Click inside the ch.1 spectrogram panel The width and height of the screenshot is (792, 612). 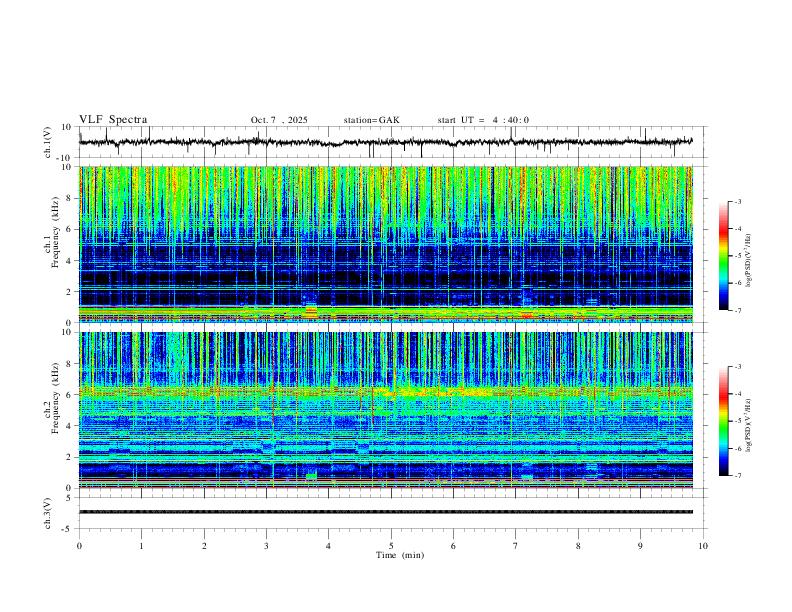tap(386, 244)
